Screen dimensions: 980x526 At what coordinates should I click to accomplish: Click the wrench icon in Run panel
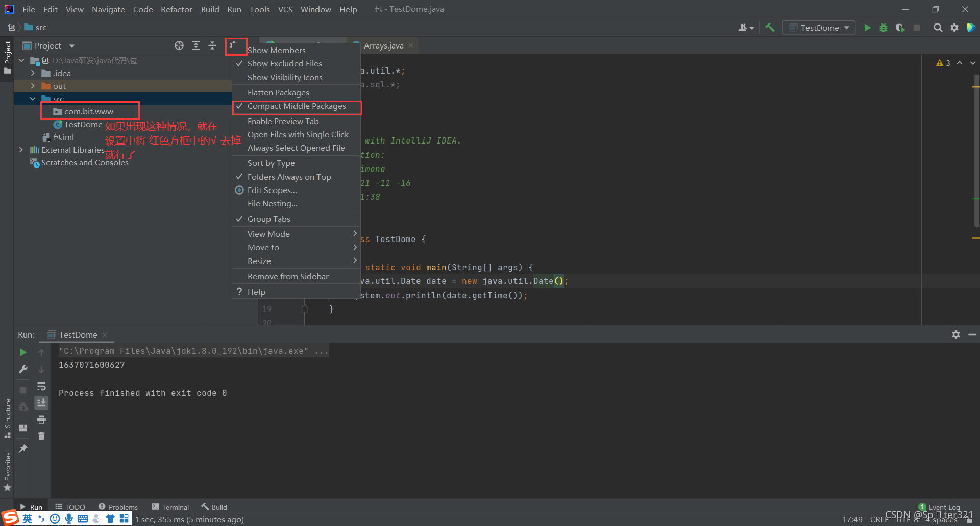click(x=23, y=369)
